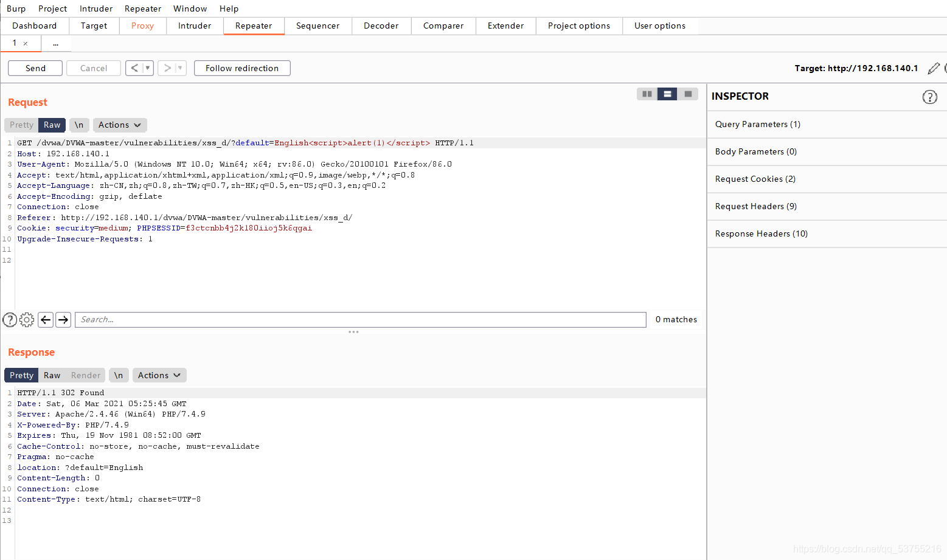Viewport: 947px width, 560px height.
Task: Open the Burp menu
Action: [16, 9]
